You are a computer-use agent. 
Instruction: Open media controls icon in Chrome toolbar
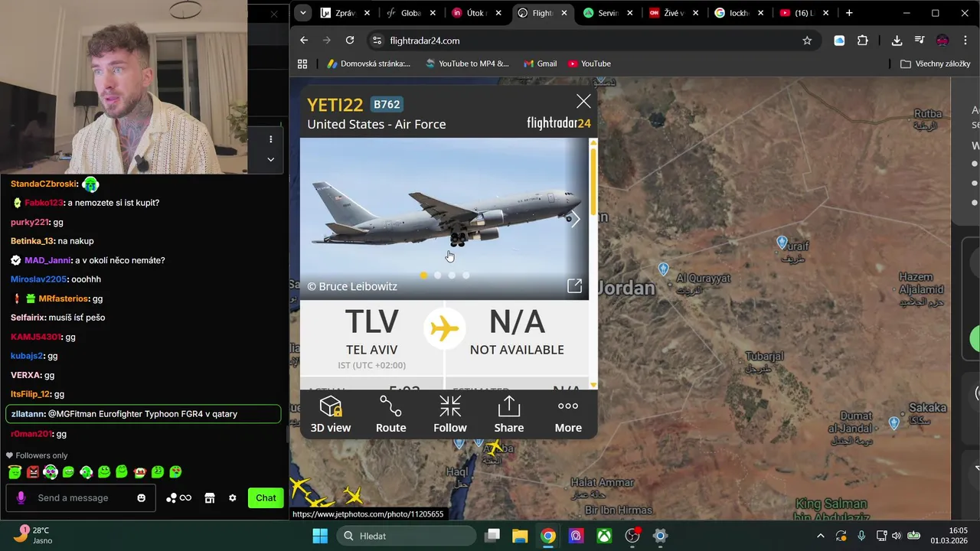(x=920, y=41)
